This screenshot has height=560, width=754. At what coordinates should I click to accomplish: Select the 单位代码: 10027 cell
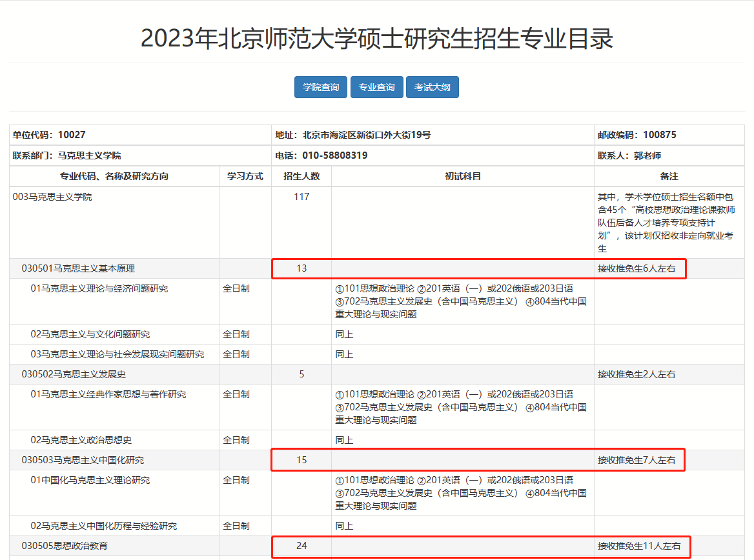141,135
